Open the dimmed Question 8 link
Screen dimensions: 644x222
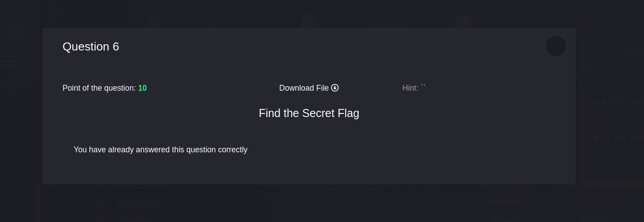(140, 204)
